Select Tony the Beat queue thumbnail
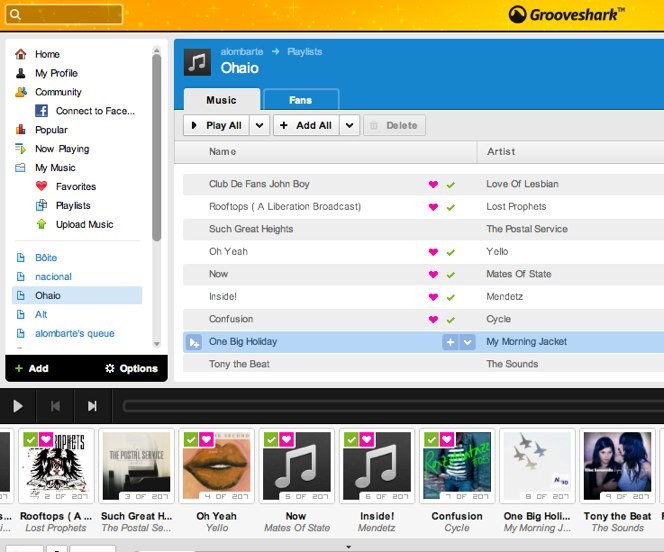 point(617,466)
